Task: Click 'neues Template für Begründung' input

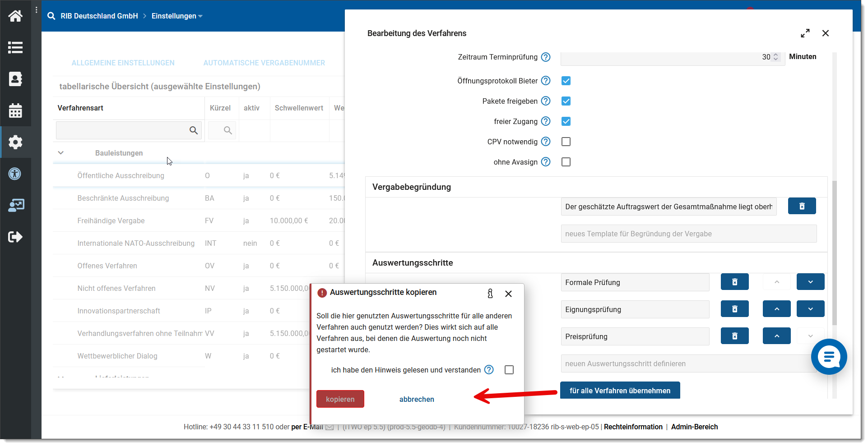Action: 689,234
